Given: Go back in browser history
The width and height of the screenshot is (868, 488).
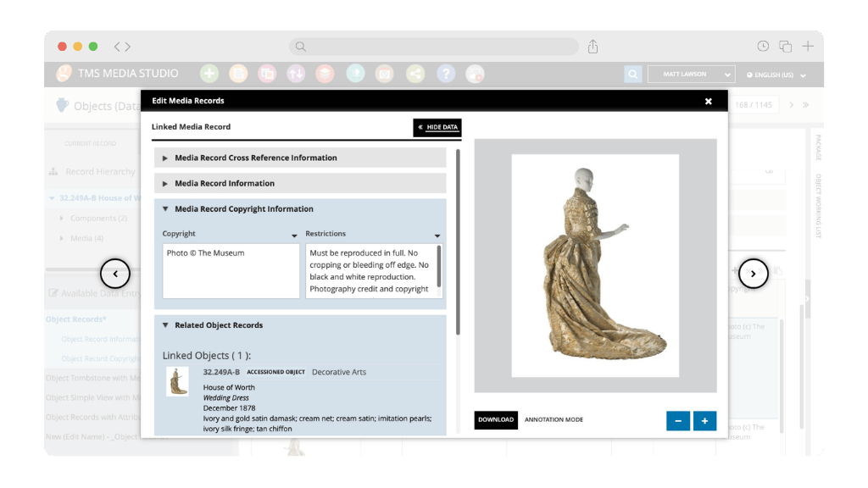Looking at the screenshot, I should 117,47.
